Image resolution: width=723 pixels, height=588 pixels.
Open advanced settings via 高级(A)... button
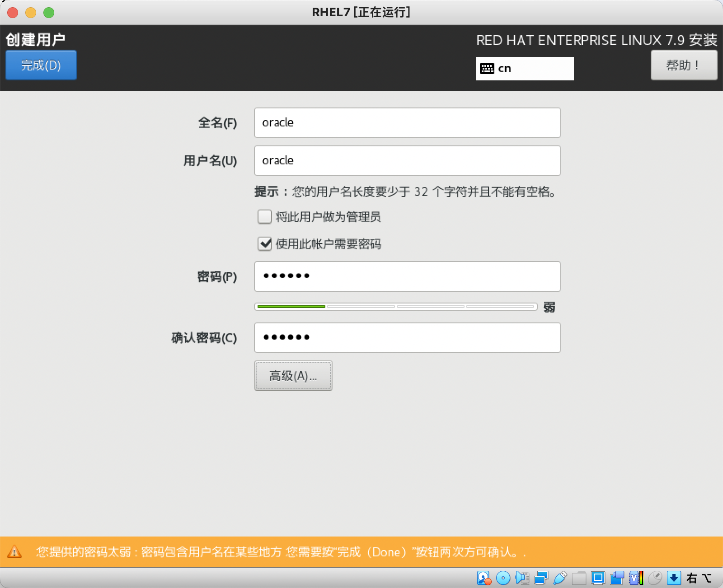coord(293,376)
